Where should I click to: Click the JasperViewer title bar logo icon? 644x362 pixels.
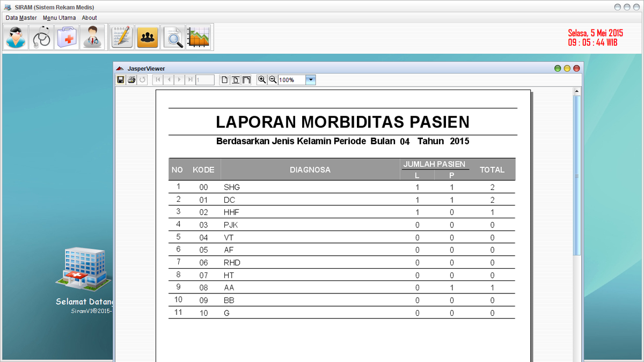(x=120, y=69)
